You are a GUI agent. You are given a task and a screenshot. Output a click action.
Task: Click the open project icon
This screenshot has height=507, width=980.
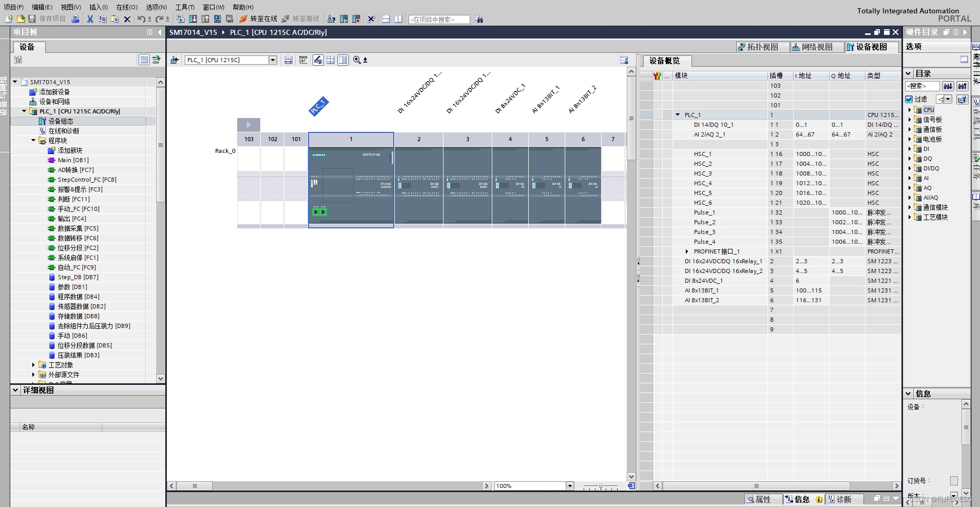pyautogui.click(x=21, y=19)
